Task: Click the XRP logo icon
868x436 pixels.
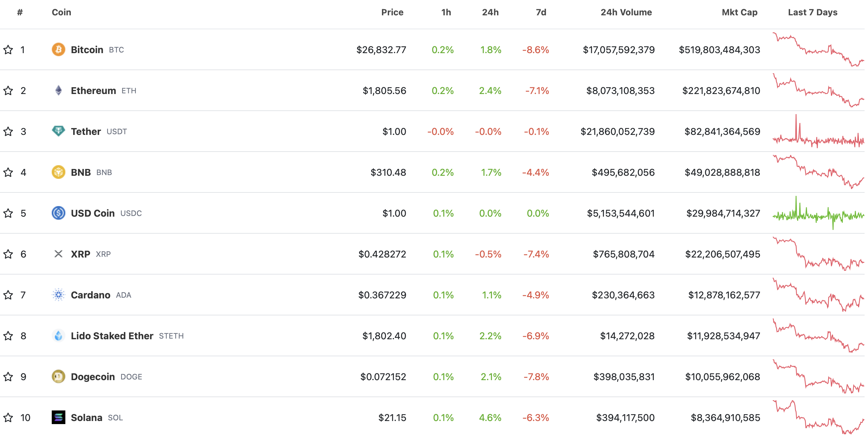Action: point(58,254)
